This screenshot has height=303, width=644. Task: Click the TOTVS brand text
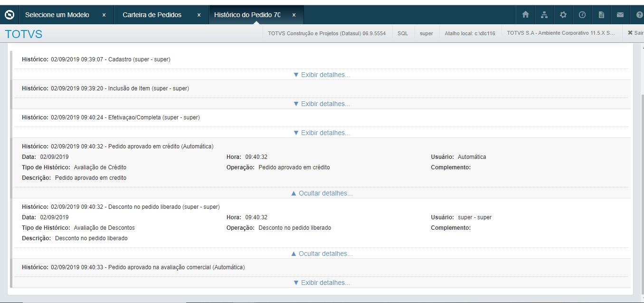pyautogui.click(x=24, y=34)
